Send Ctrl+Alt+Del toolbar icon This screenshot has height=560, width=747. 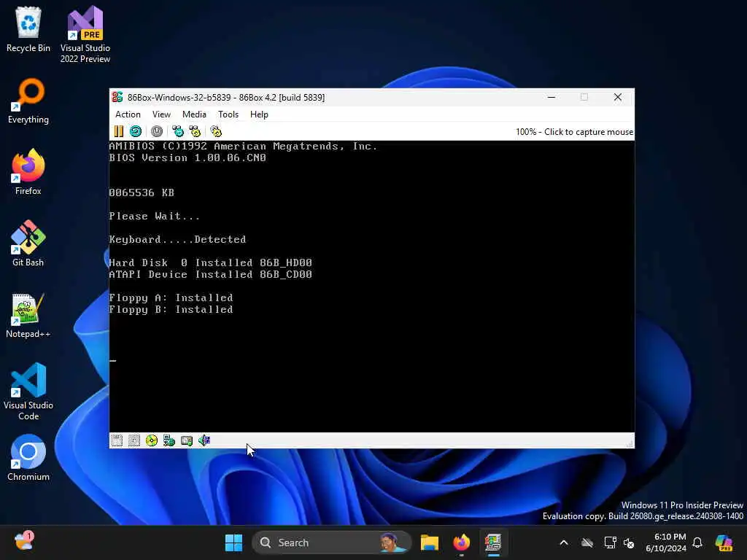click(x=178, y=131)
